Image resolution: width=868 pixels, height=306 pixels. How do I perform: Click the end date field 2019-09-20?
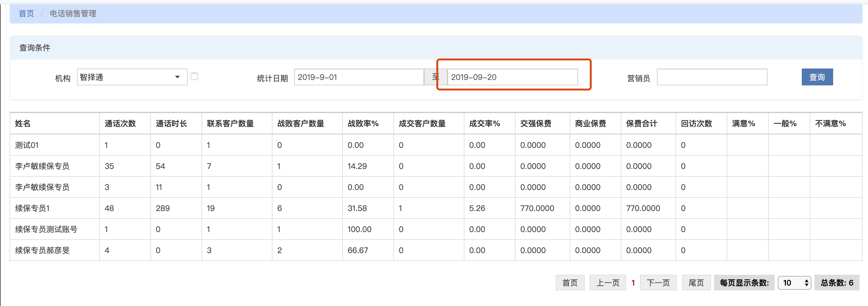pyautogui.click(x=512, y=77)
